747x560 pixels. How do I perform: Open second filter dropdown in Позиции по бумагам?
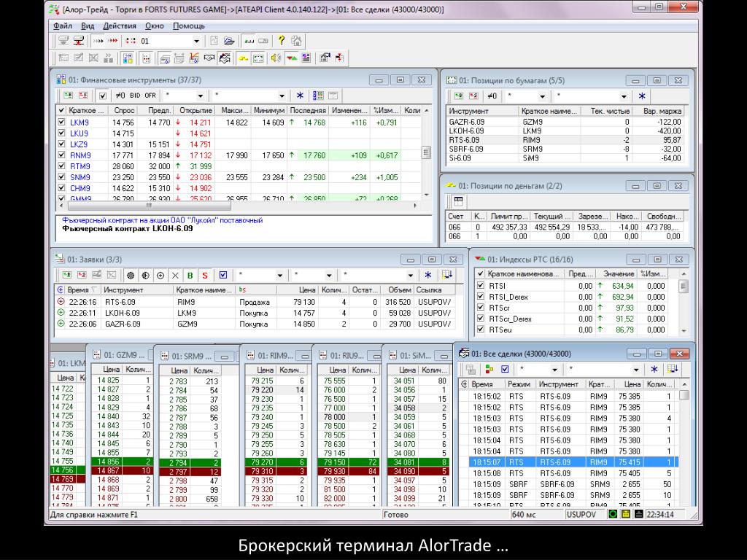click(624, 96)
